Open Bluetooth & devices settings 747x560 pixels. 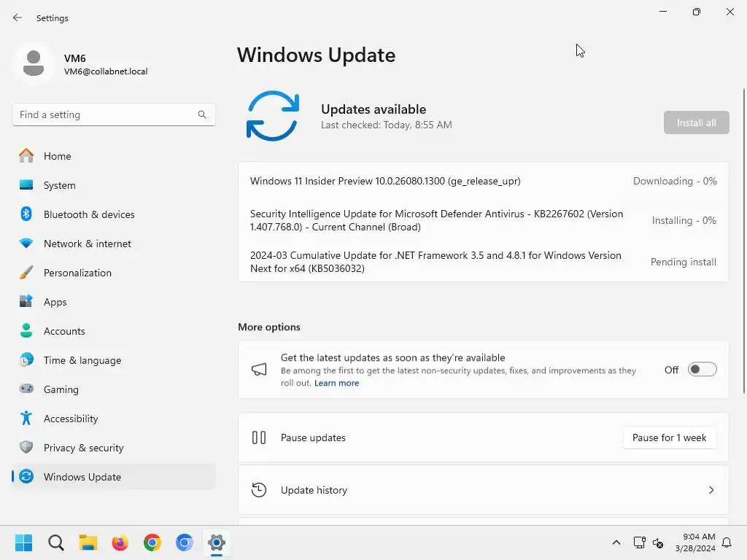(113, 214)
